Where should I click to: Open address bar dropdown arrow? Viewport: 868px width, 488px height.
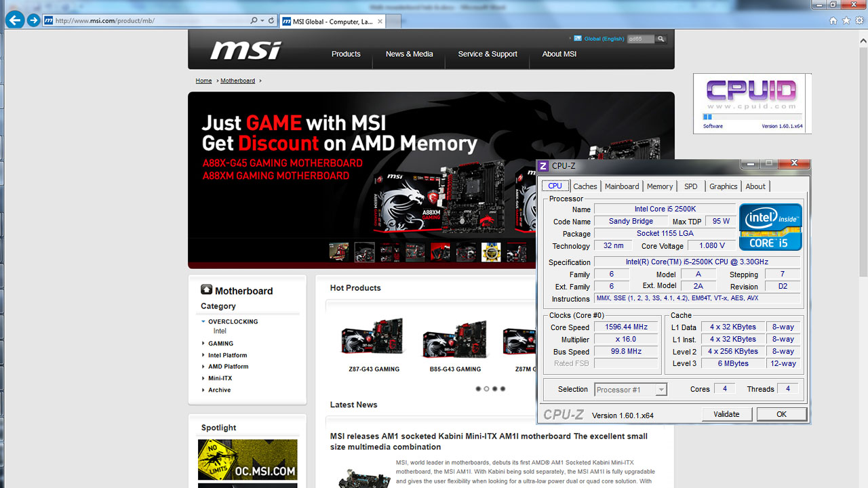click(x=262, y=20)
